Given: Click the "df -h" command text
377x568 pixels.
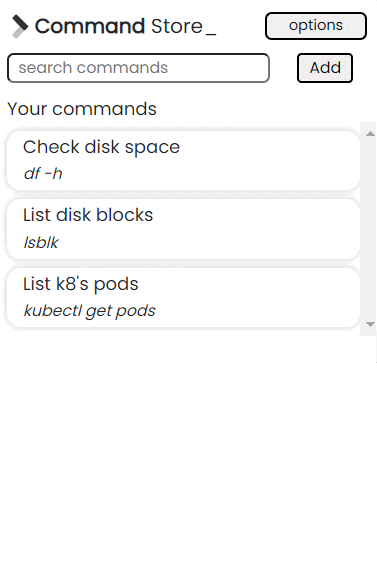Looking at the screenshot, I should (43, 173).
